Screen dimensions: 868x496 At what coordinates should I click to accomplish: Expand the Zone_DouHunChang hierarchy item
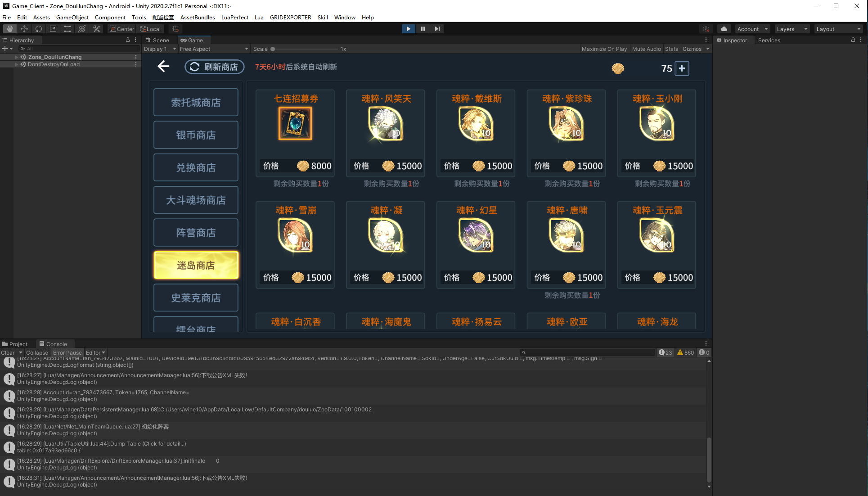17,57
